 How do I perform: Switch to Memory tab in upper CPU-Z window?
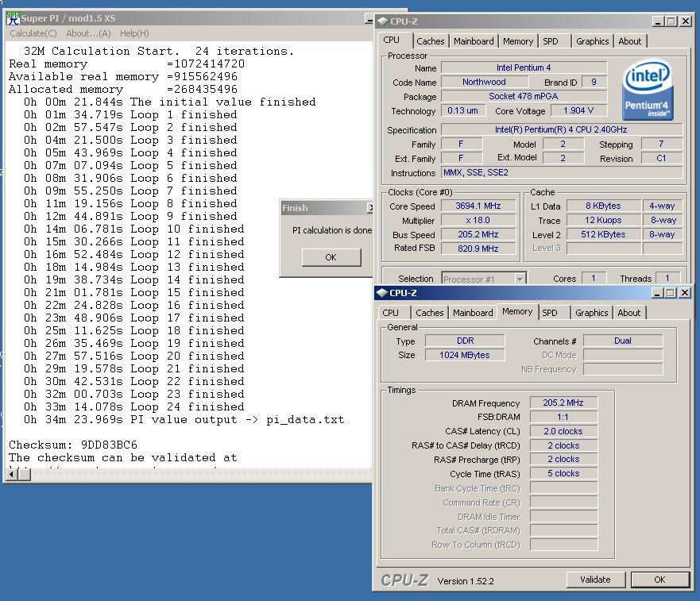(518, 41)
